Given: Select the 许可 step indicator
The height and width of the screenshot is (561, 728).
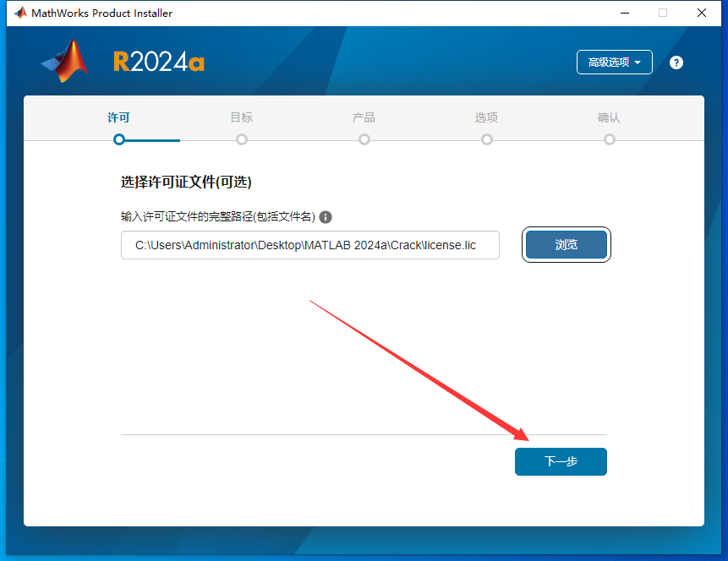Looking at the screenshot, I should [118, 118].
